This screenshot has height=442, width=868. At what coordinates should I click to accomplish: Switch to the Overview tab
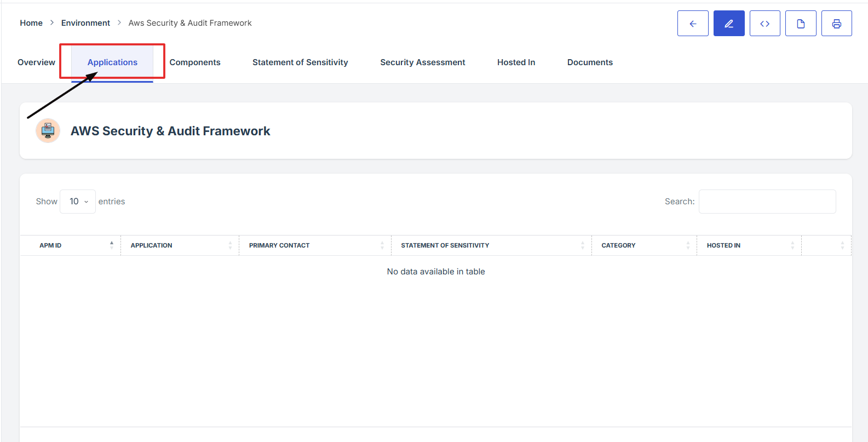coord(36,62)
